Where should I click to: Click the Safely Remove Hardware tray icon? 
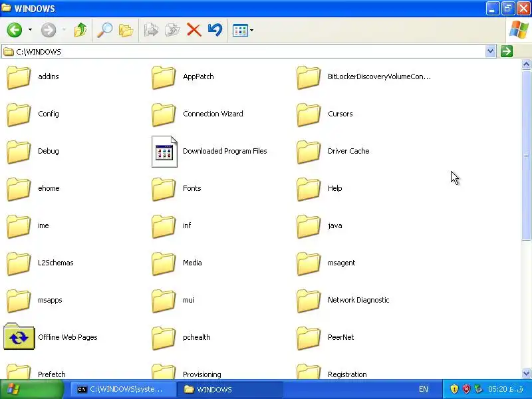pos(478,389)
